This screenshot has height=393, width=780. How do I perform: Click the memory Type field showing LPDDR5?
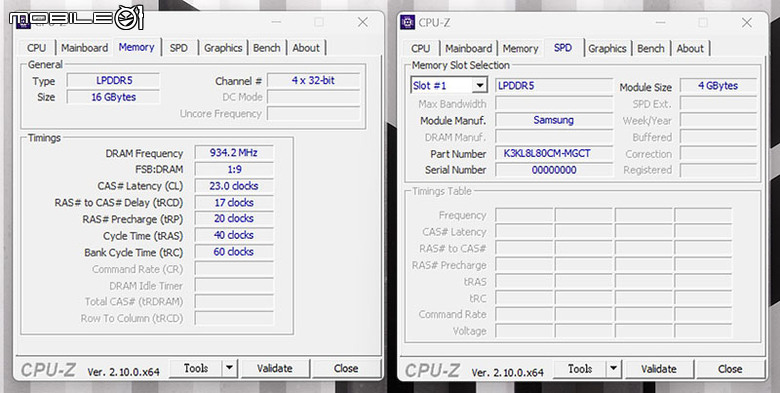tap(113, 81)
